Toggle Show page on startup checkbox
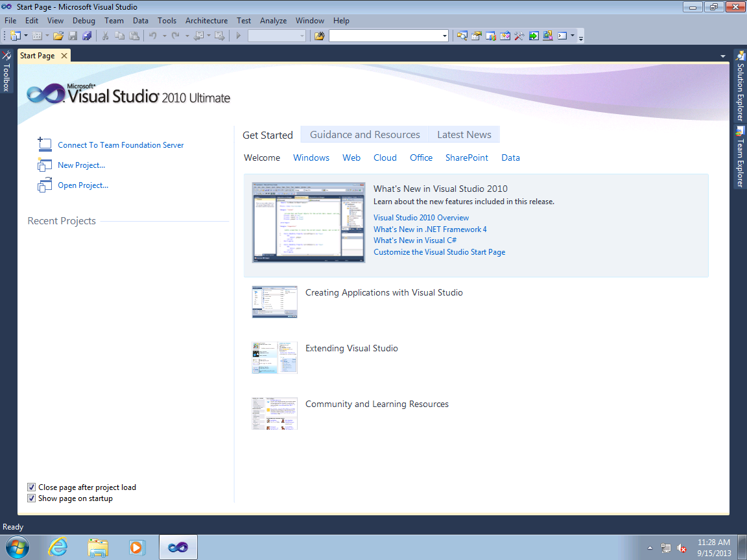This screenshot has height=560, width=747. tap(31, 498)
